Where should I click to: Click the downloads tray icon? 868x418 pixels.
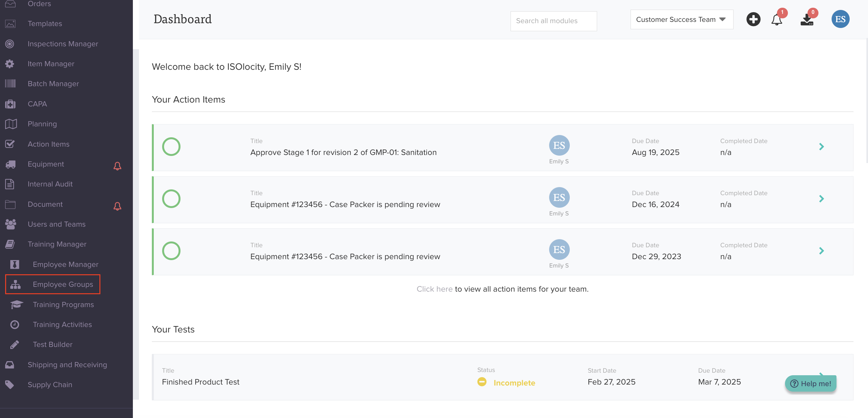807,20
